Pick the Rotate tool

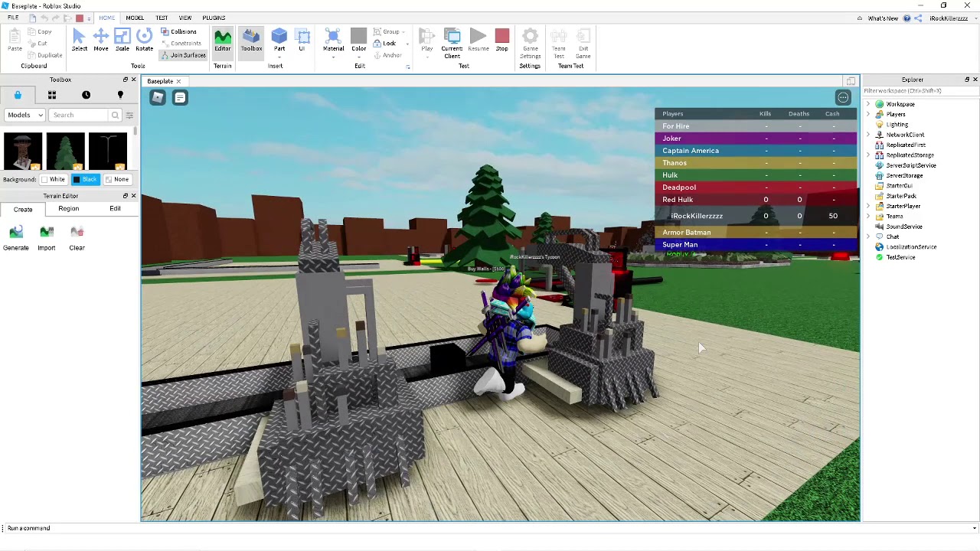tap(144, 41)
